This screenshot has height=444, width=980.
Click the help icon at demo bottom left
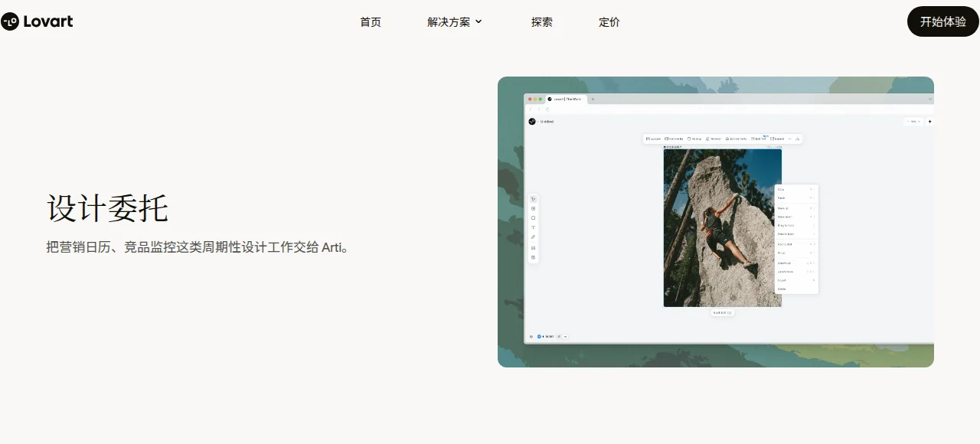pyautogui.click(x=531, y=336)
